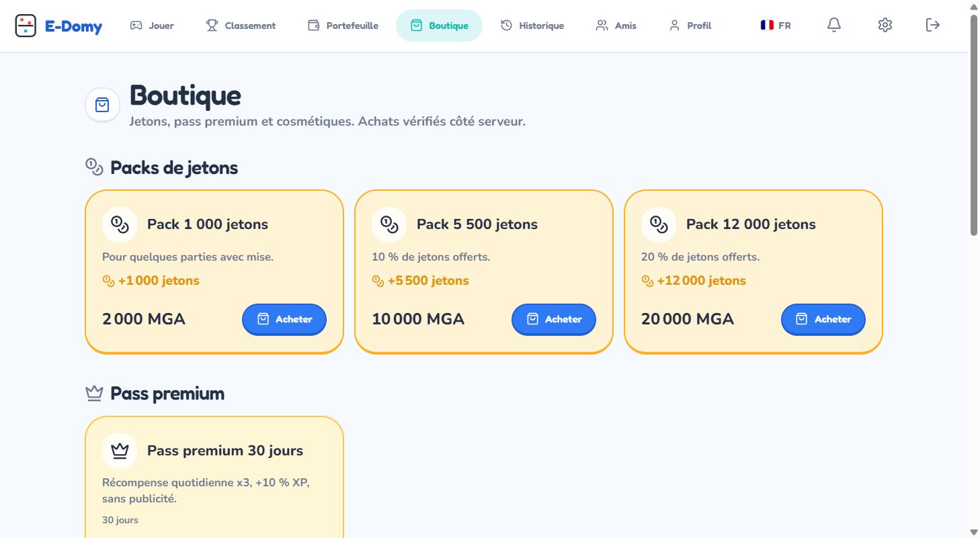The height and width of the screenshot is (538, 980).
Task: Open the Portefeuille tab
Action: pyautogui.click(x=343, y=26)
